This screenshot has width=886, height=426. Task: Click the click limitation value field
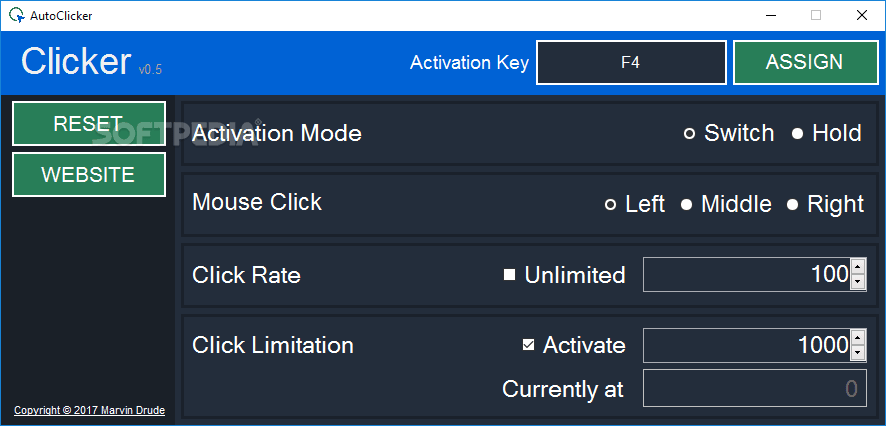click(745, 346)
